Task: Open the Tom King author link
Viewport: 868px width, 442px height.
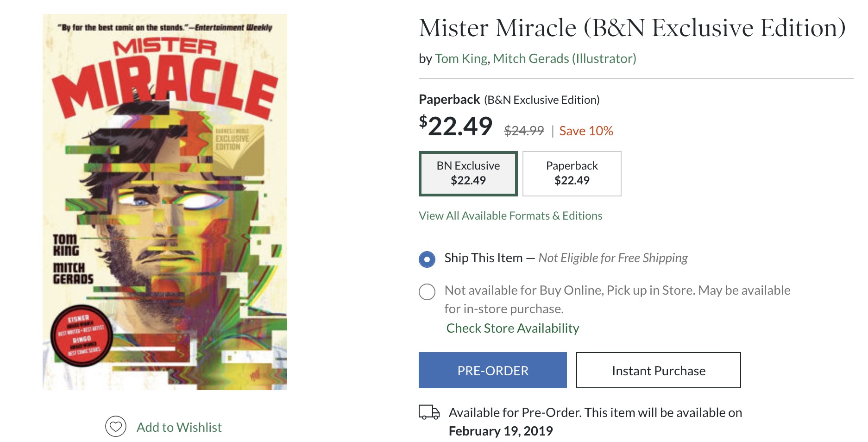Action: tap(461, 59)
